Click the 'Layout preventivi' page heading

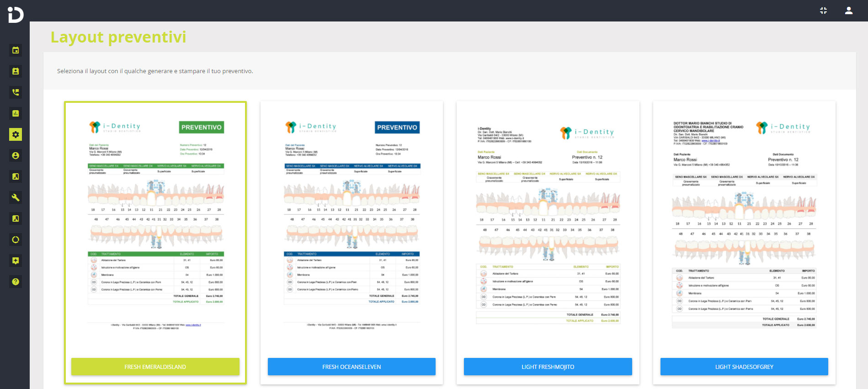(x=118, y=37)
